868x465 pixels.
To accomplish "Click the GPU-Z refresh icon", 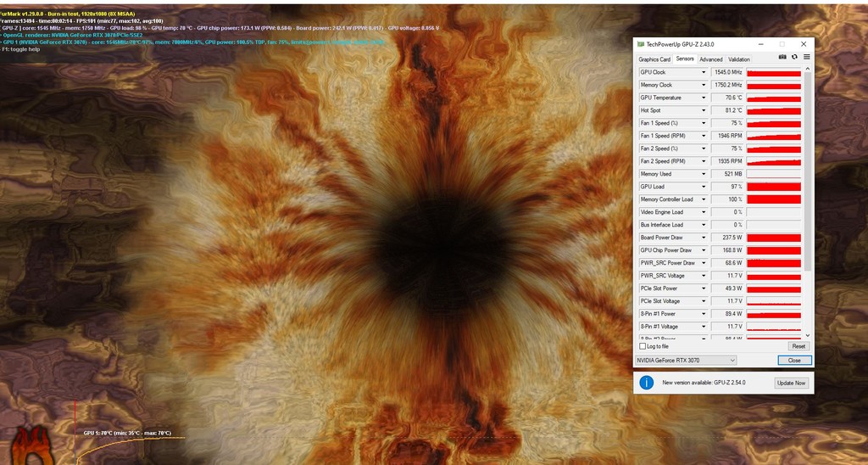I will [794, 57].
